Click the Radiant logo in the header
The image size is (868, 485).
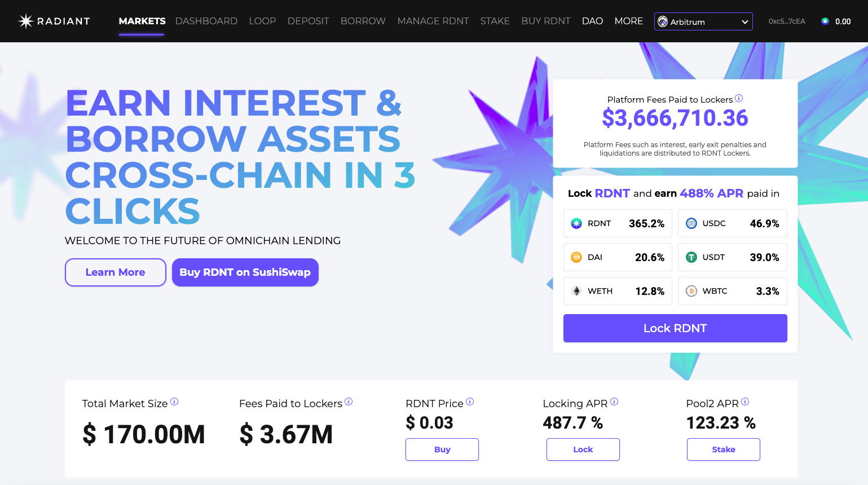point(54,21)
